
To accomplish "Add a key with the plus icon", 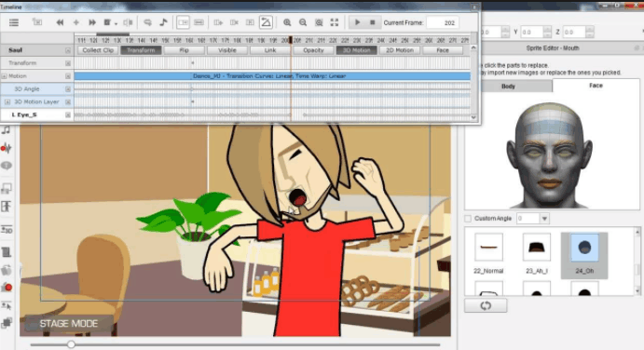I will 76,22.
